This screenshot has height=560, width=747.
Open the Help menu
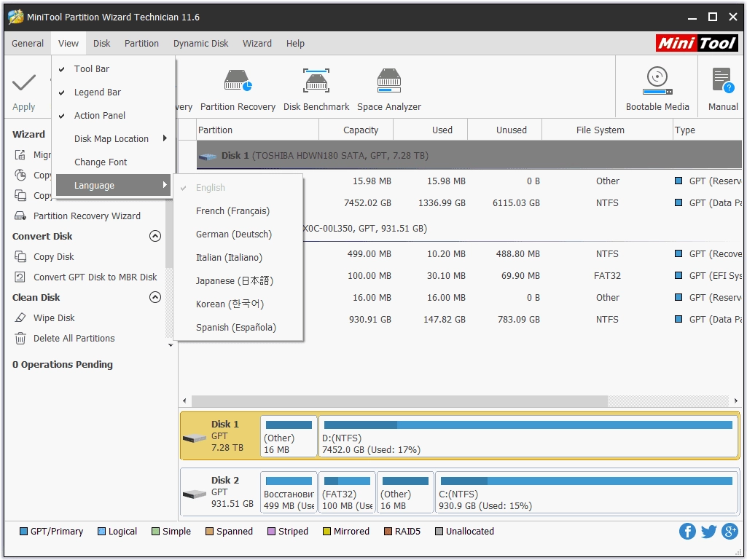(x=295, y=44)
